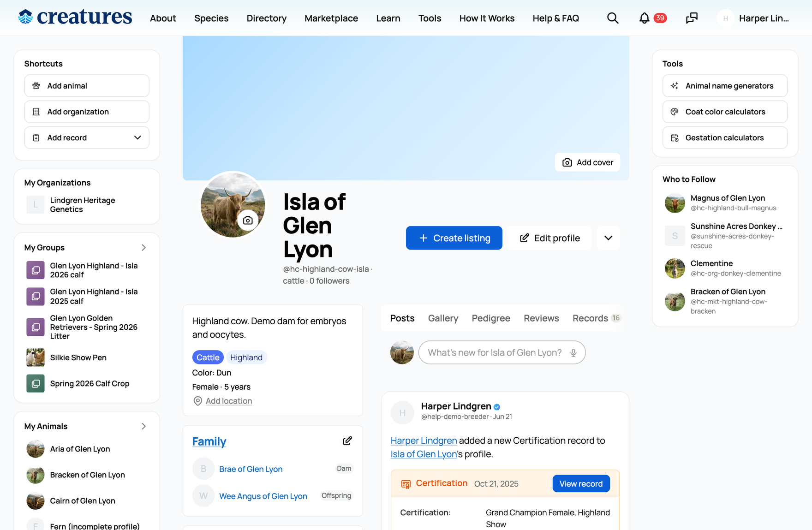This screenshot has height=530, width=812.
Task: Switch to the Pedigree tab
Action: click(x=491, y=318)
